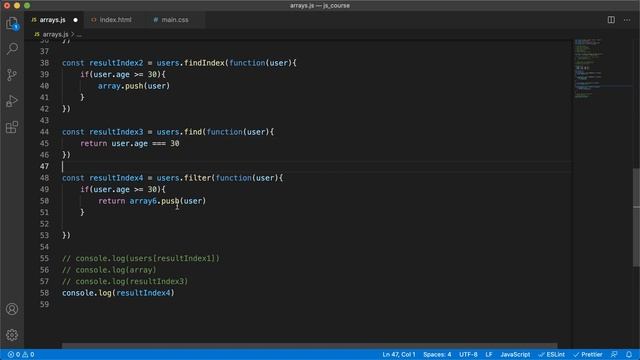Split the editor to the right

[x=611, y=20]
